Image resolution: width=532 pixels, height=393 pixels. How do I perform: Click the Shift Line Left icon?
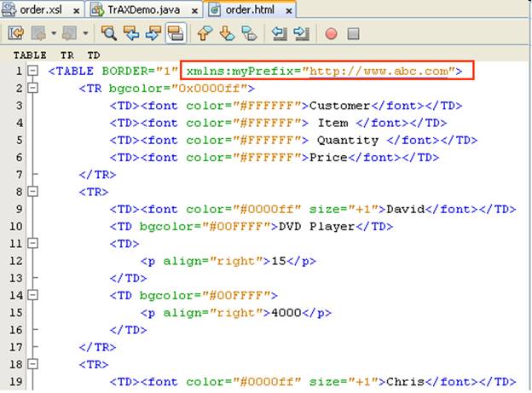(280, 33)
